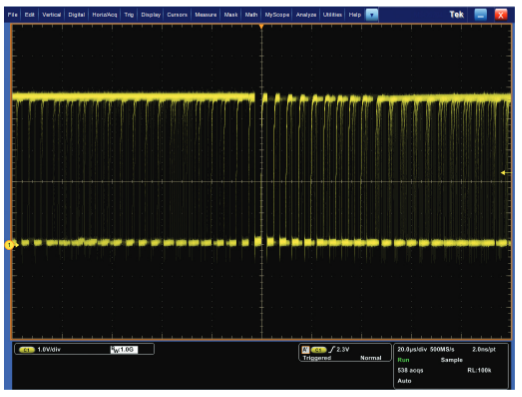Click the channel 1 ground reference marker
Viewport: 522px width, 397px height.
pos(9,245)
